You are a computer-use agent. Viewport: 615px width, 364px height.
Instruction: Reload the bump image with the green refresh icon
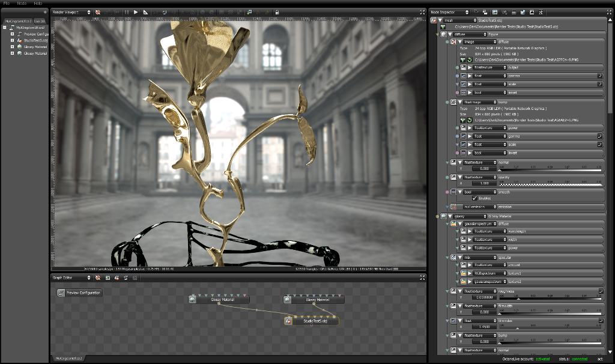pos(469,120)
